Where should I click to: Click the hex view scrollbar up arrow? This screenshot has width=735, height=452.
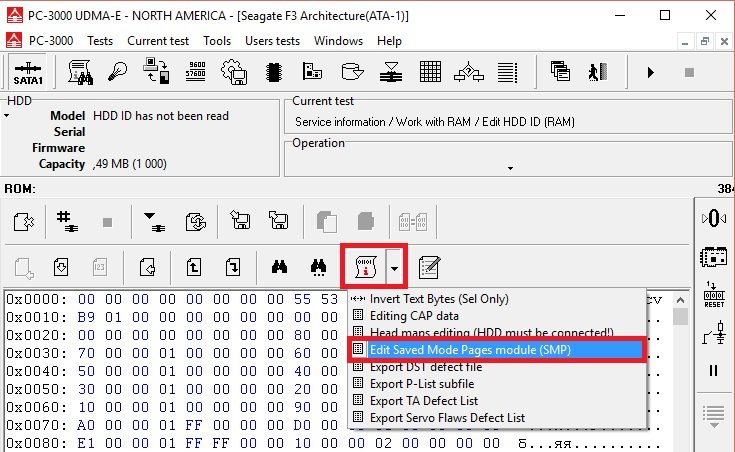tap(680, 300)
